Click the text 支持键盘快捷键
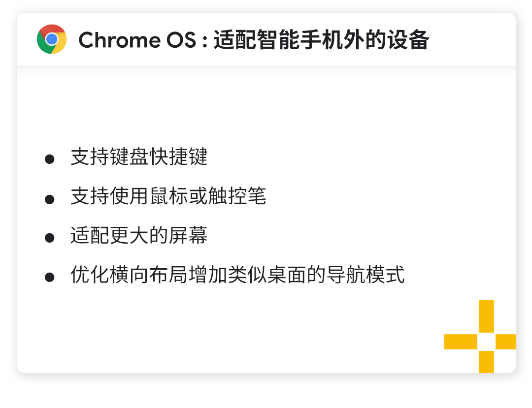Screen dimensions: 532x408 pos(139,157)
